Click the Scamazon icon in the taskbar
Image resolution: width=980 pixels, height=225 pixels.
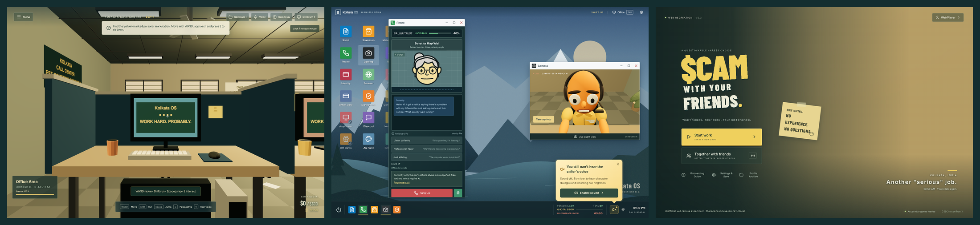(374, 209)
